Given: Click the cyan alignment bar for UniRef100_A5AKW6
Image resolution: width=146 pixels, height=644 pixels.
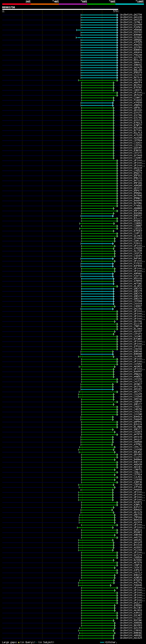Looking at the screenshot, I should 97,30.
